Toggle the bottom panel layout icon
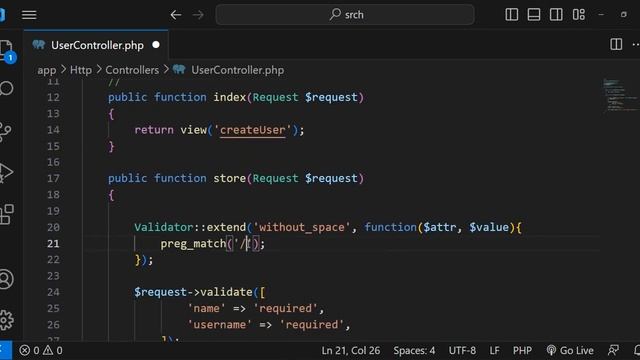Image resolution: width=640 pixels, height=360 pixels. click(534, 15)
